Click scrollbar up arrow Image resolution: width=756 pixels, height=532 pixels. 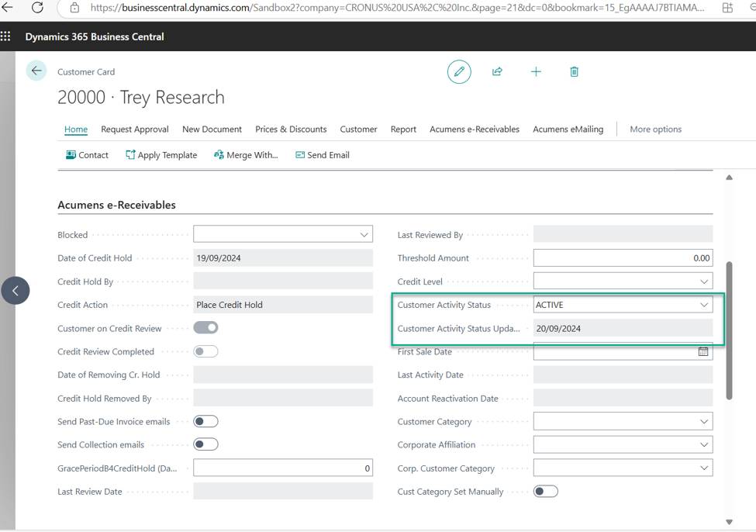click(729, 178)
